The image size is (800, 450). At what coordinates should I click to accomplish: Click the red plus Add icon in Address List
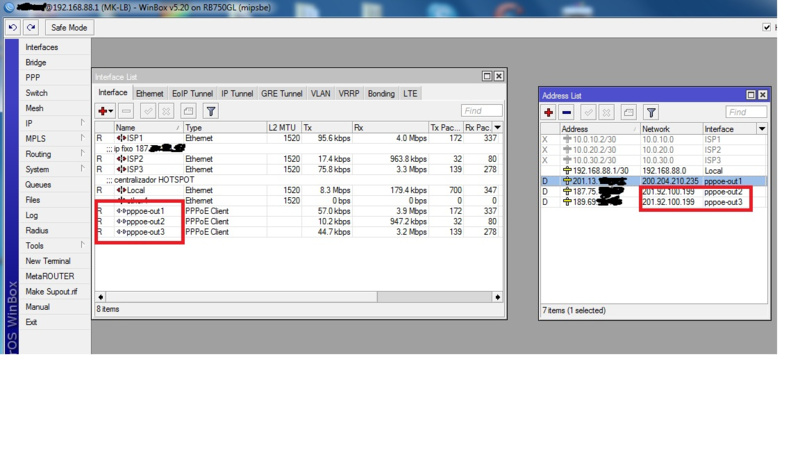pyautogui.click(x=548, y=112)
